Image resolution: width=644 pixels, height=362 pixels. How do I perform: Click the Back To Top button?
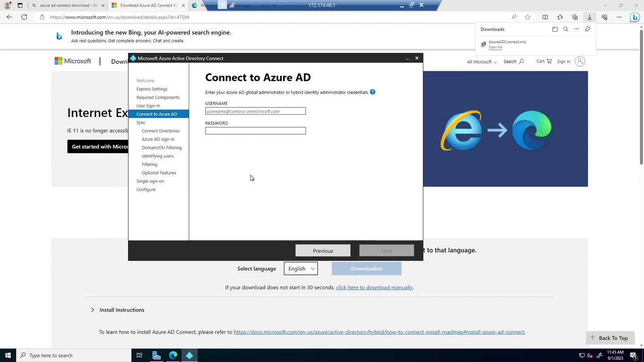609,338
